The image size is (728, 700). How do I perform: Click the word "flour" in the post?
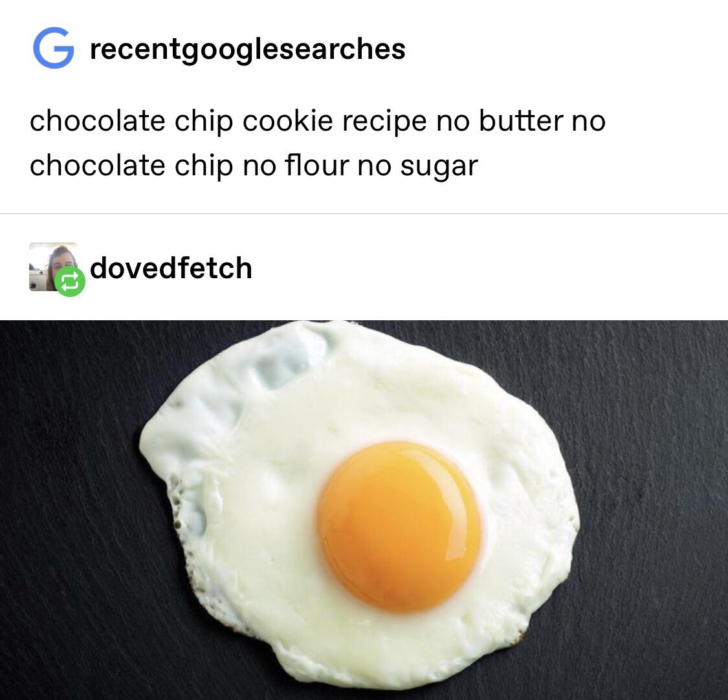316,166
